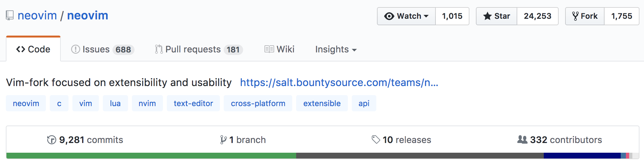Select the c topic tag
644x165 pixels.
click(x=59, y=103)
